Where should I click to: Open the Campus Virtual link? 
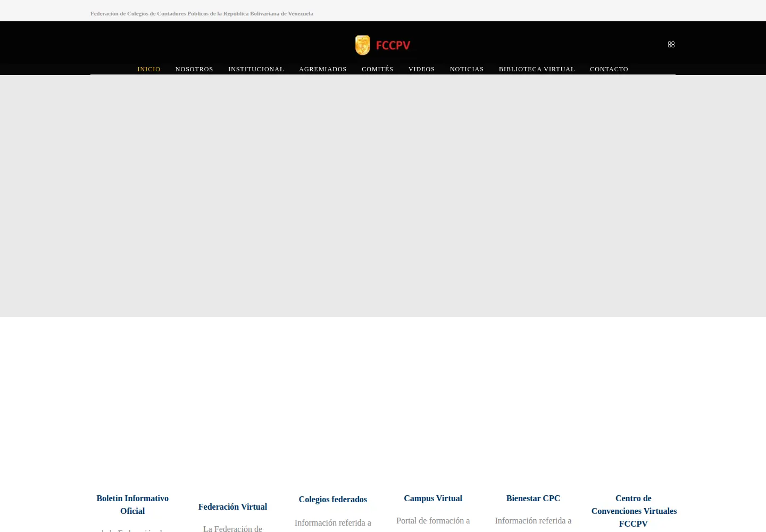pyautogui.click(x=433, y=498)
